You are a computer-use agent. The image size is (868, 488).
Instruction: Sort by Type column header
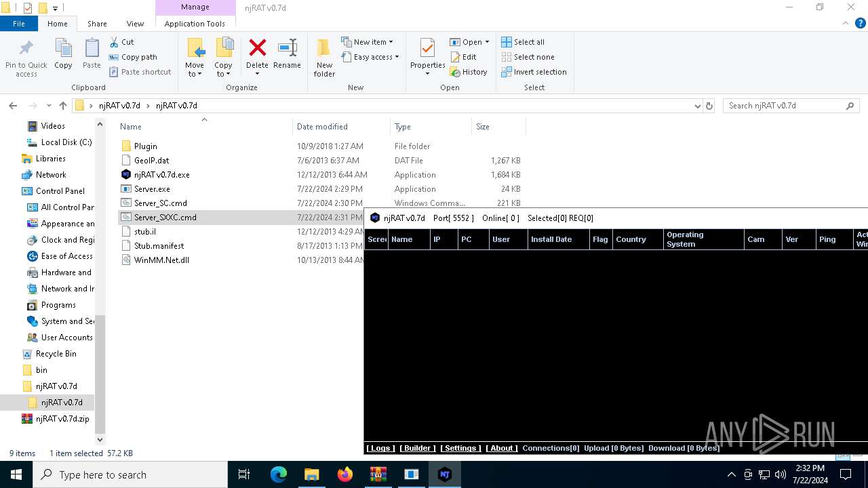pyautogui.click(x=431, y=127)
